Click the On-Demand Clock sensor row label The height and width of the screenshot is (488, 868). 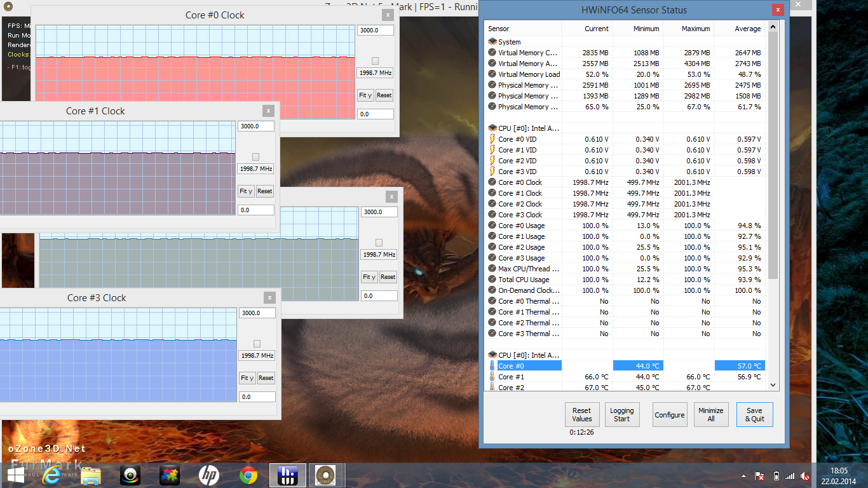tap(529, 290)
